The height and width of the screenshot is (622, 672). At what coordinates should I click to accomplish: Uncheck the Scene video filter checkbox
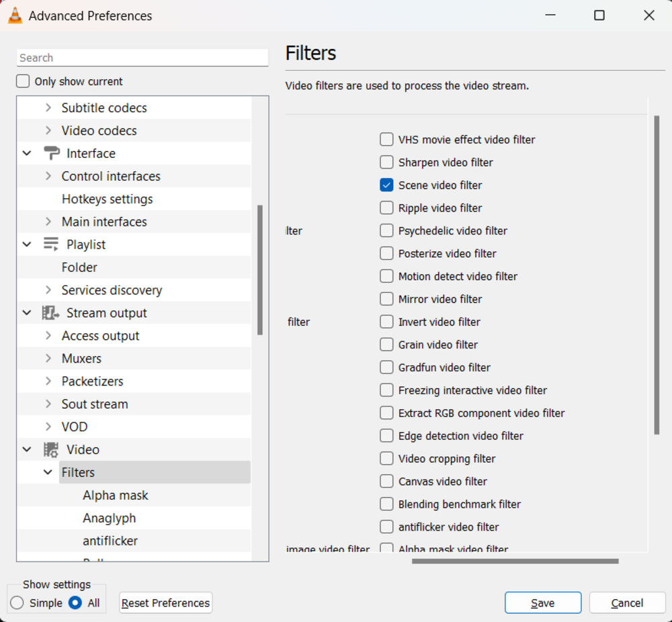pos(386,185)
